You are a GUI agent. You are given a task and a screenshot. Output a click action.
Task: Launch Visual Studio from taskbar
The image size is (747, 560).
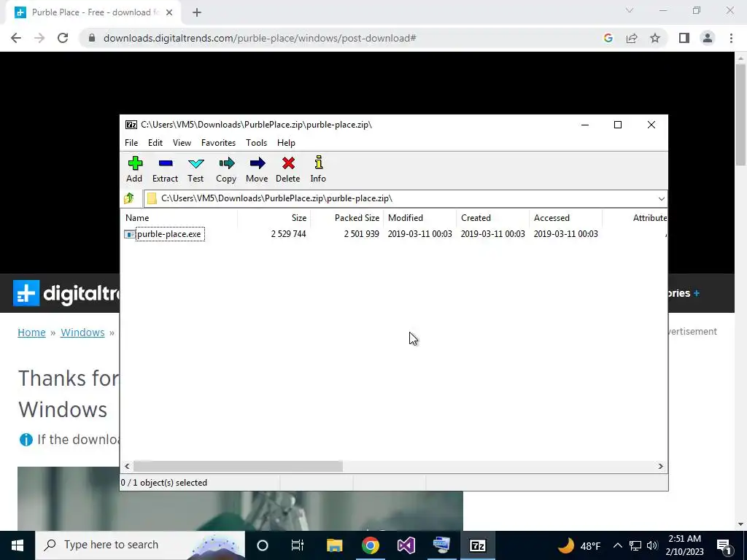(x=406, y=545)
